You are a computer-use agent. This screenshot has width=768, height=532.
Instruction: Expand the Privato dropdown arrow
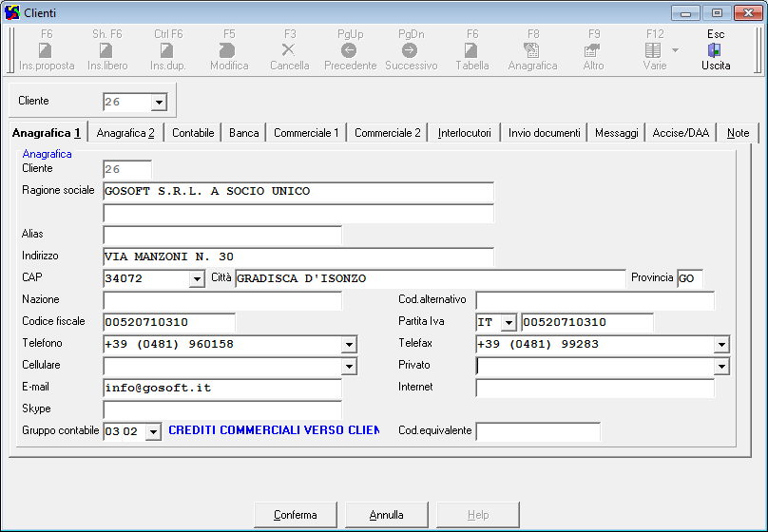pyautogui.click(x=721, y=366)
